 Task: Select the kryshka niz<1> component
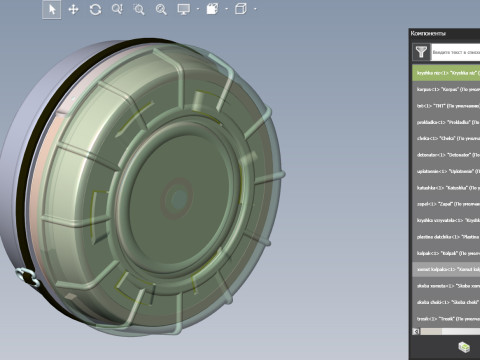tap(446, 73)
